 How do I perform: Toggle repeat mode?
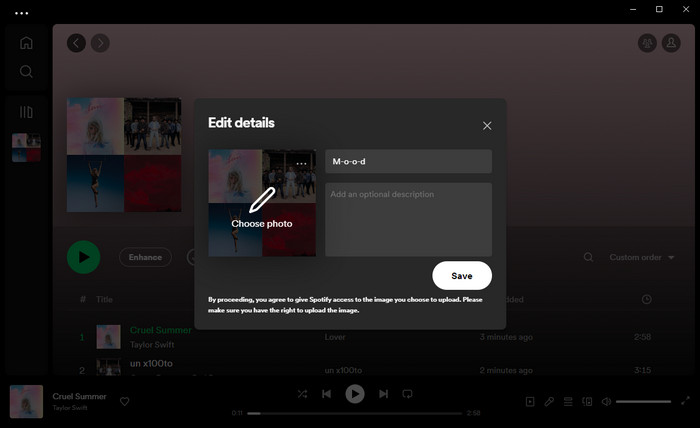pos(407,394)
